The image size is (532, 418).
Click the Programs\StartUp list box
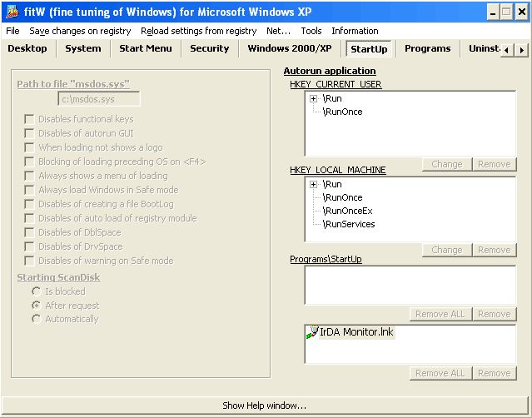click(x=410, y=286)
